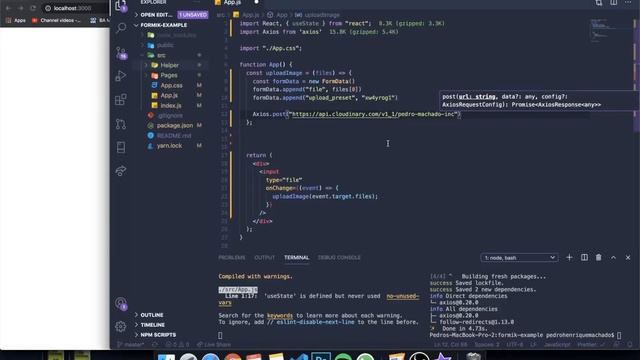Add a new terminal with plus icon

pyautogui.click(x=569, y=258)
